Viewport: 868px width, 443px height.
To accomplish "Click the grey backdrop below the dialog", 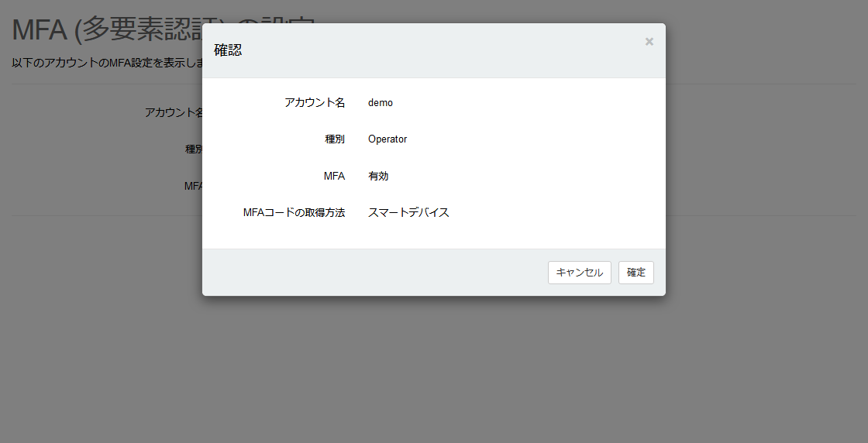I will (x=434, y=364).
